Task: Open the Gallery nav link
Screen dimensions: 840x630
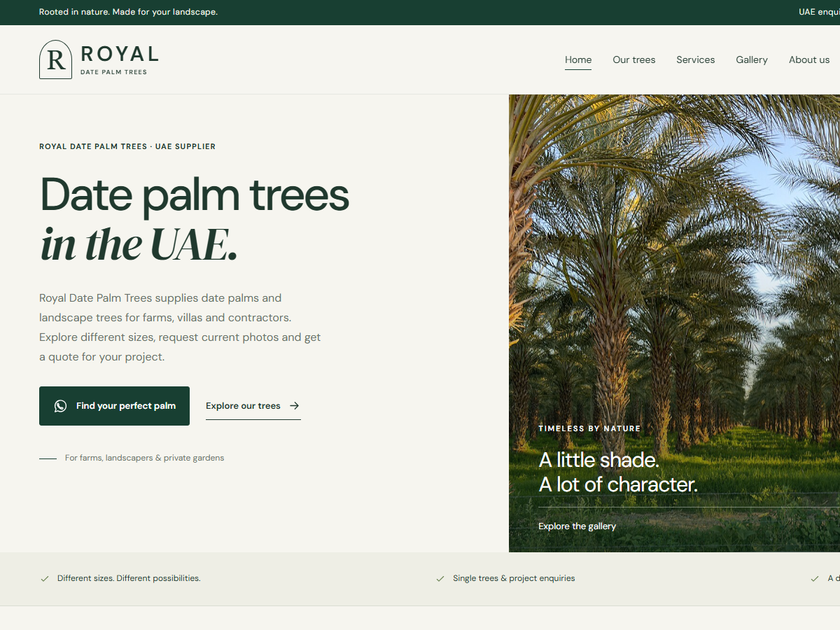Action: (752, 59)
